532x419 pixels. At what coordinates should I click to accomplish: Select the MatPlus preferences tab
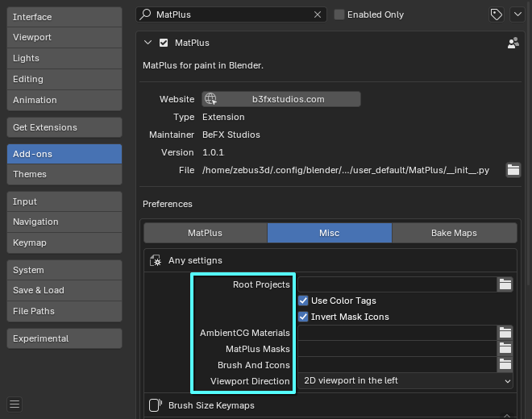(206, 233)
